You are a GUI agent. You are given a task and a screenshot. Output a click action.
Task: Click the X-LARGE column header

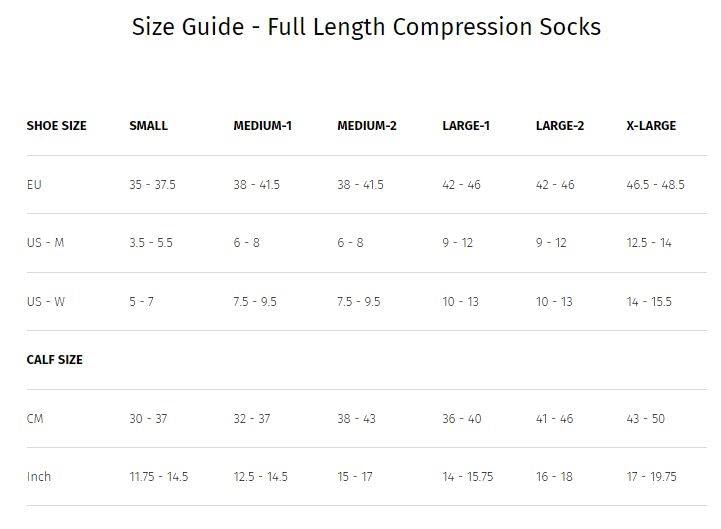tap(651, 126)
